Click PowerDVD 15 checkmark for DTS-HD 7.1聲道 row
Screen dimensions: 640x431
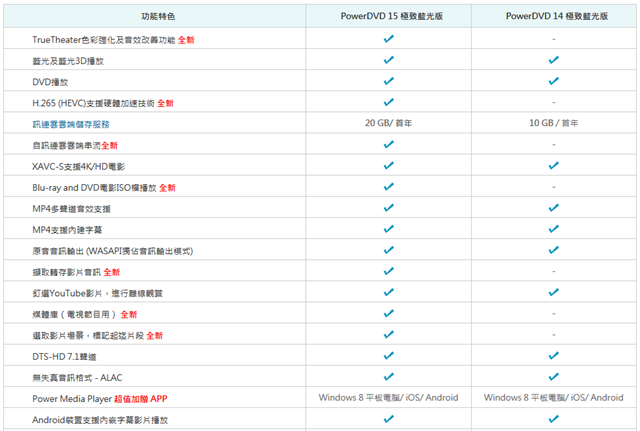(389, 355)
